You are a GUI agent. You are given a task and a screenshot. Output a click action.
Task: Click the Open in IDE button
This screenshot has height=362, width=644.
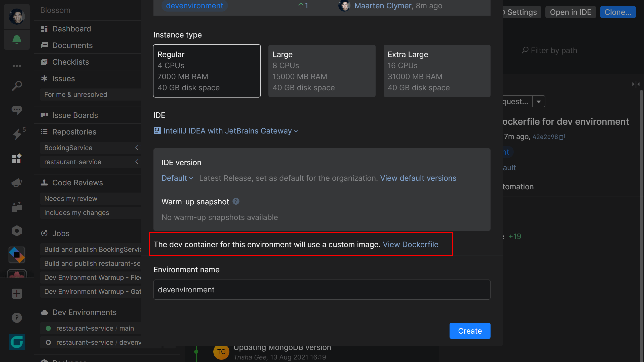click(x=571, y=12)
